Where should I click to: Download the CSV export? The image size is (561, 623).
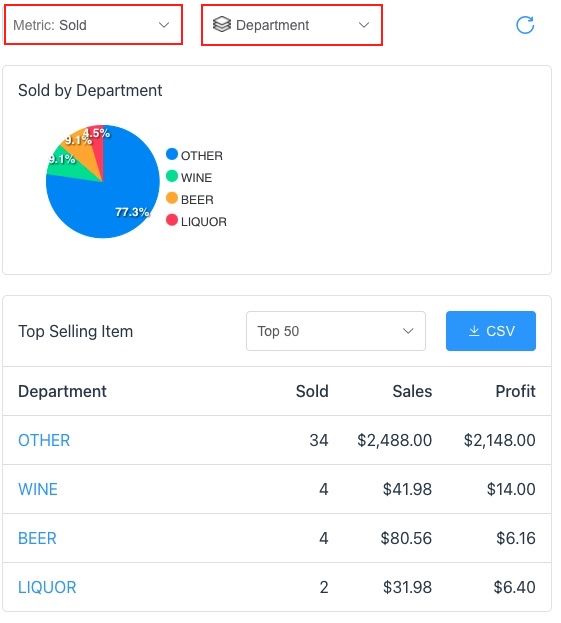[x=491, y=331]
